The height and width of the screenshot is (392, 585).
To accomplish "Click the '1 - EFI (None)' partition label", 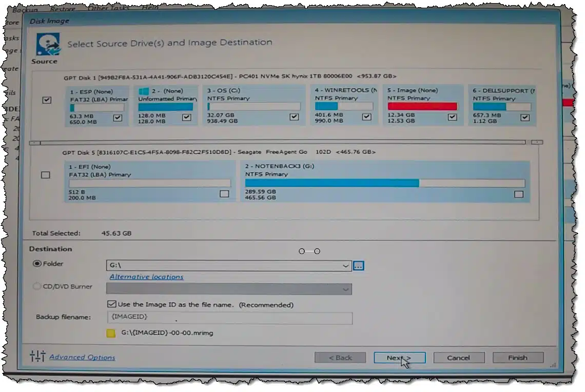I will [89, 167].
